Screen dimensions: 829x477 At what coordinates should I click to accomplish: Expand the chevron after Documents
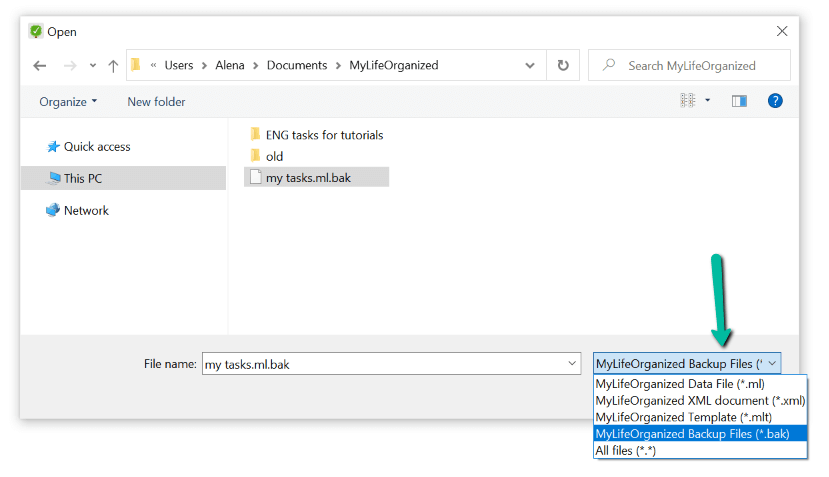click(x=338, y=66)
